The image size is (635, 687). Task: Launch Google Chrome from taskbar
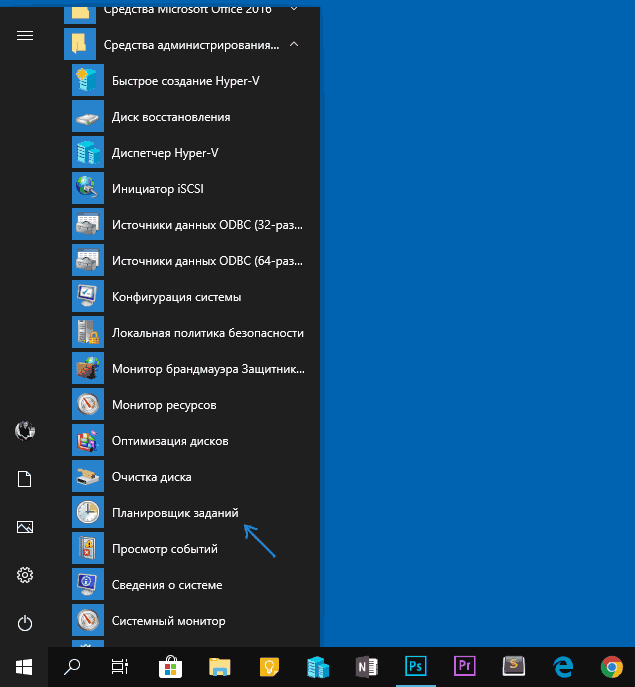[x=612, y=667]
